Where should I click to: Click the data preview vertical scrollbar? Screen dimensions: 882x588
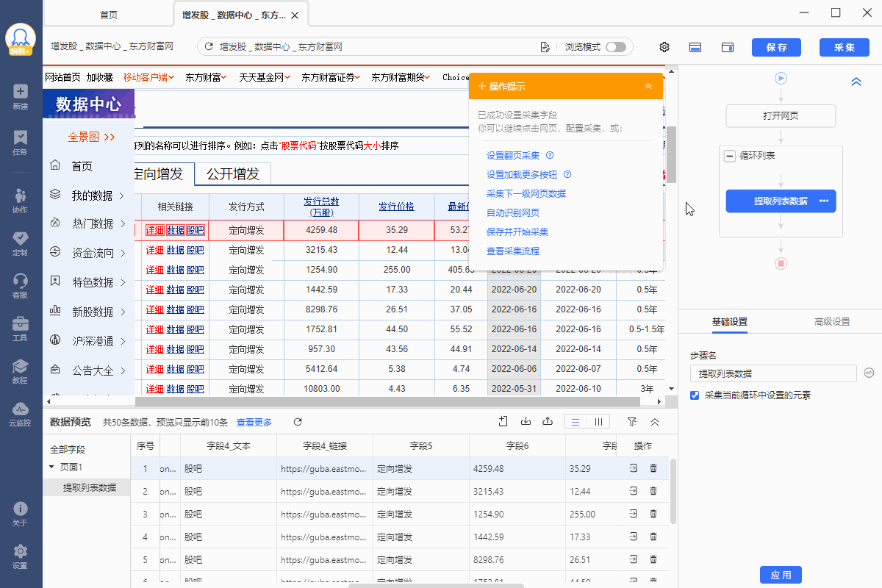(673, 491)
